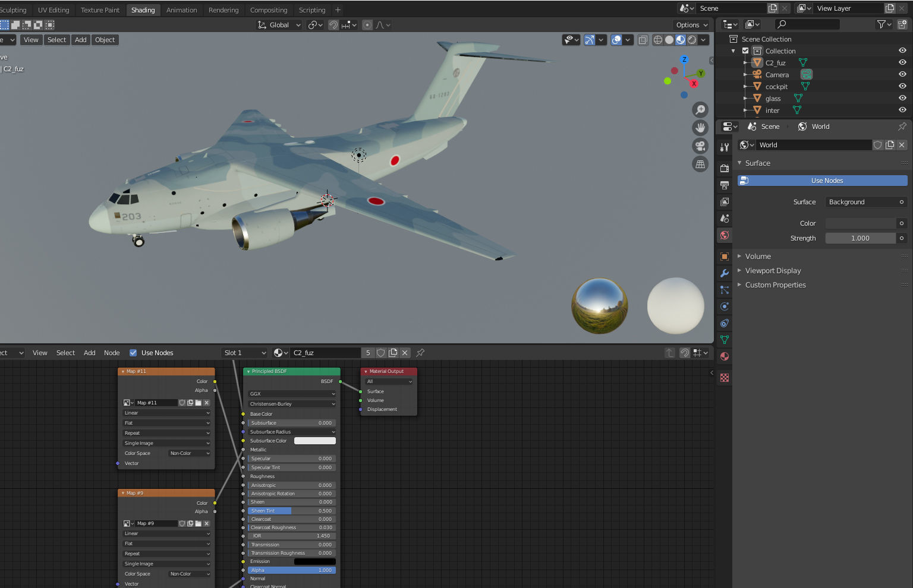Open Slot 1 material slot dropdown
The image size is (913, 588).
coord(244,353)
